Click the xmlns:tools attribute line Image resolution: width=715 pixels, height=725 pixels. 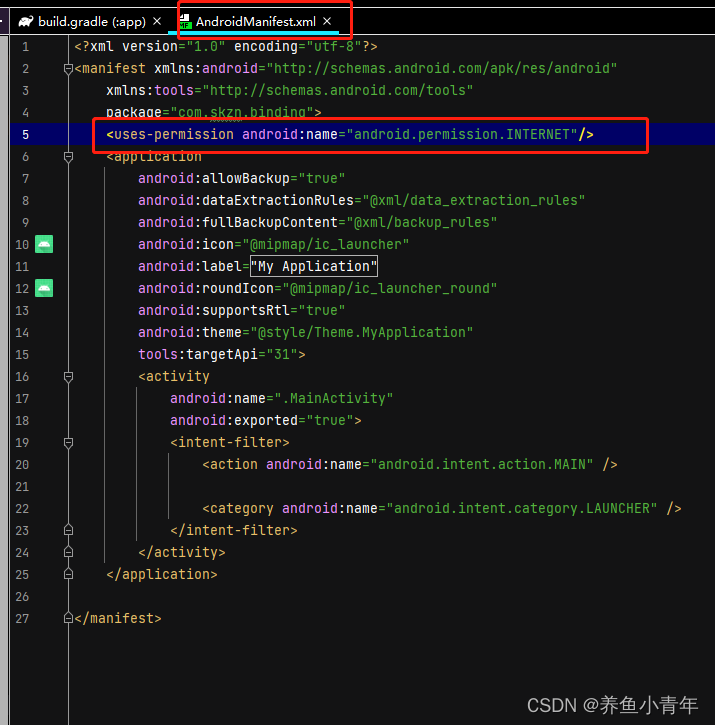(x=290, y=90)
